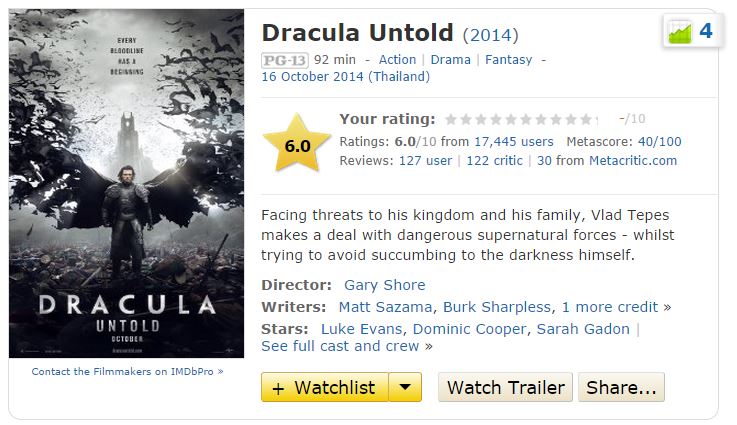Viewport: 737px width, 425px height.
Task: Expand the '1 more credit' writers link
Action: 609,307
